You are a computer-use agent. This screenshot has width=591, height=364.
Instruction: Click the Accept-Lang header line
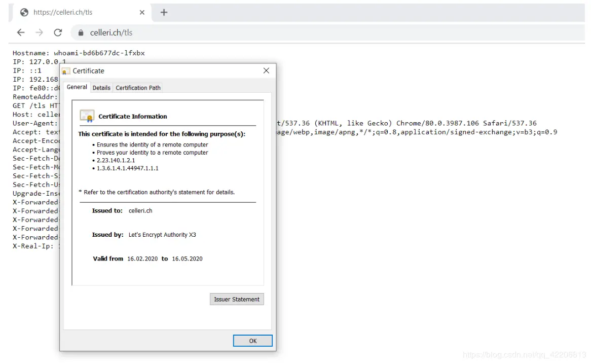click(x=36, y=150)
